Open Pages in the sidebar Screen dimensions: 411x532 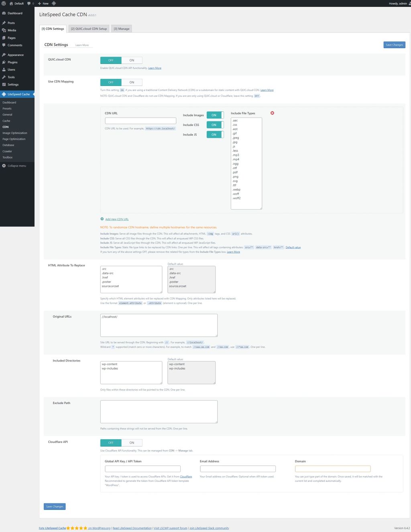17,38
